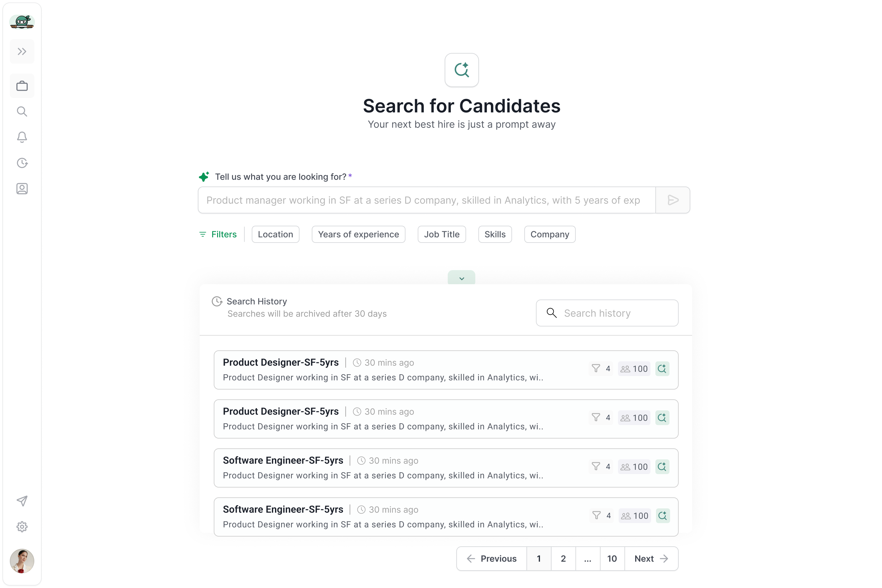
Task: Open the history clock icon in sidebar
Action: coord(22,163)
